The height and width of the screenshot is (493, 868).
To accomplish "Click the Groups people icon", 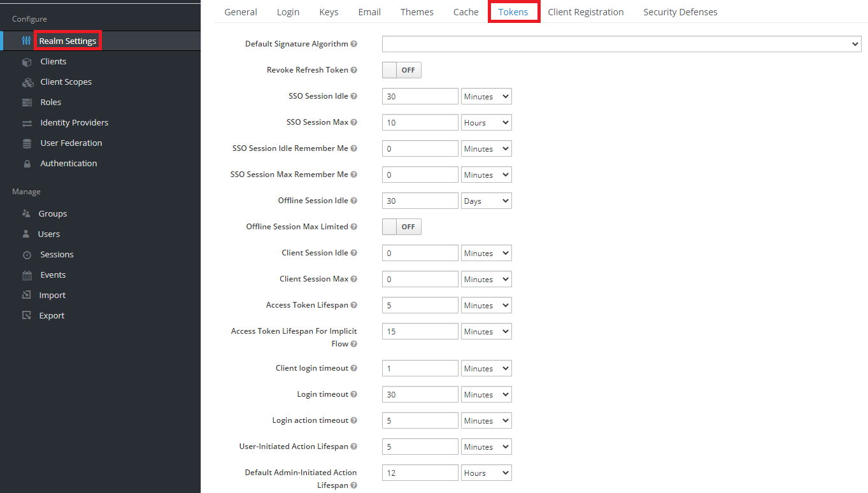I will [x=26, y=213].
